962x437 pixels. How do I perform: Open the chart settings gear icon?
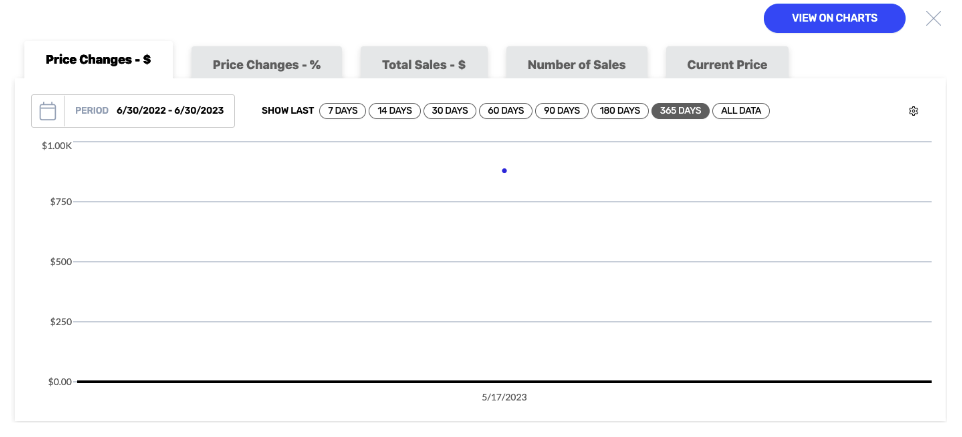coord(913,111)
